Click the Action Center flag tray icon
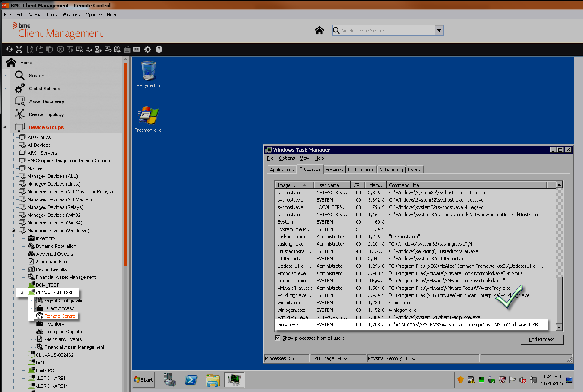 513,380
